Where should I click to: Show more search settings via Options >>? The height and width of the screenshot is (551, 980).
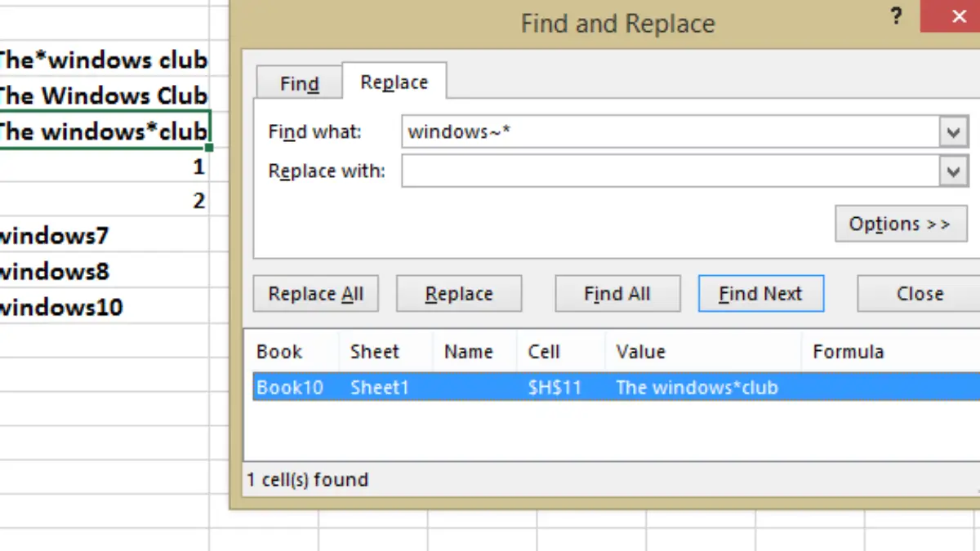coord(901,224)
